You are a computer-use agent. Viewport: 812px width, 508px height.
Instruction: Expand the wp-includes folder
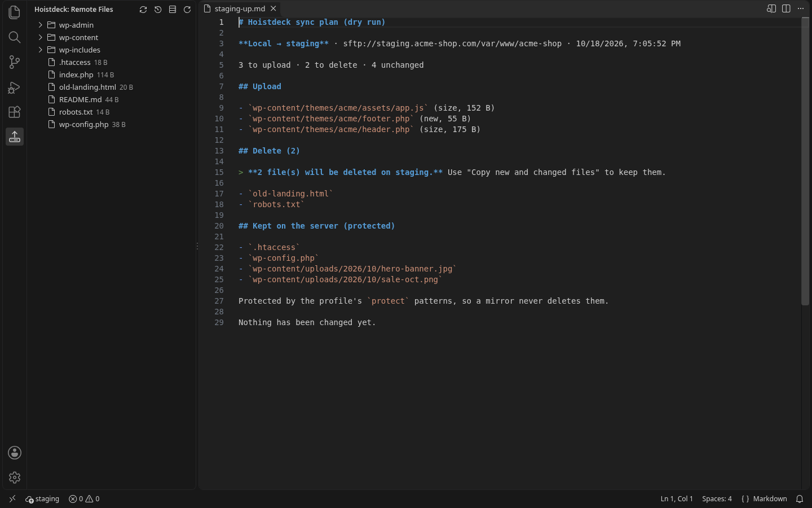(x=112, y=50)
